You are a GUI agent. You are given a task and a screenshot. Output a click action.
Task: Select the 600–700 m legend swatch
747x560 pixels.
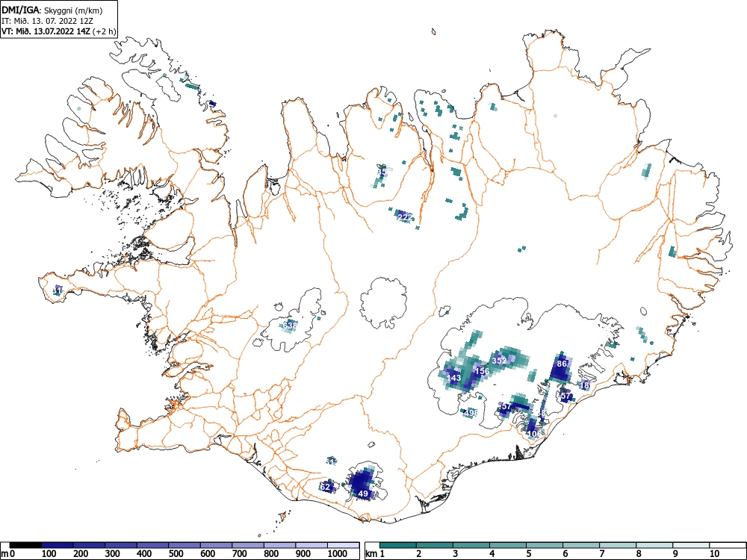click(x=217, y=545)
